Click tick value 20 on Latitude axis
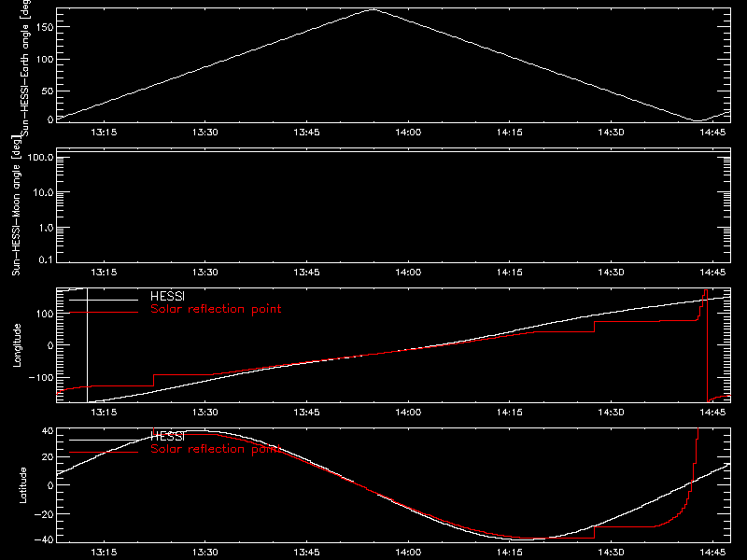Viewport: 747px width, 560px height. point(49,457)
